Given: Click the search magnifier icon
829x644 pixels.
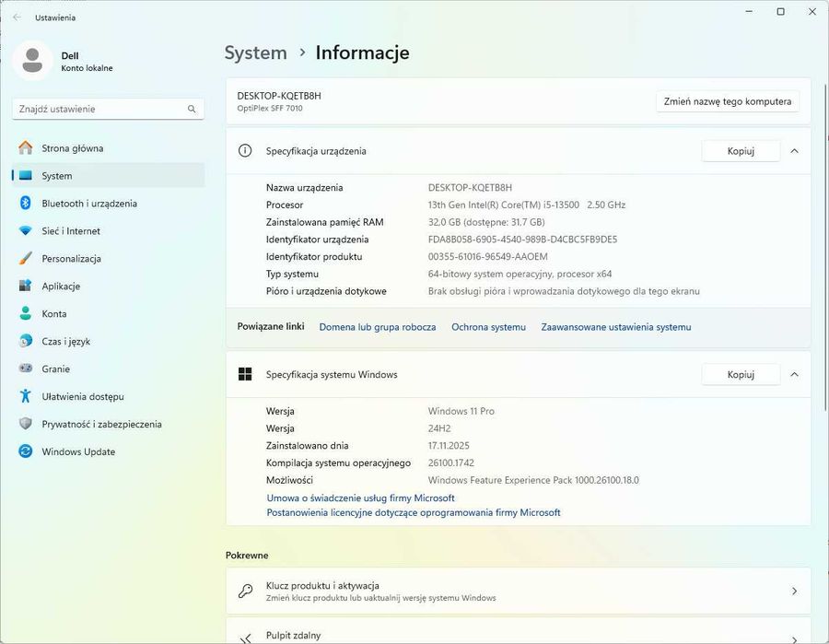Looking at the screenshot, I should pos(192,109).
